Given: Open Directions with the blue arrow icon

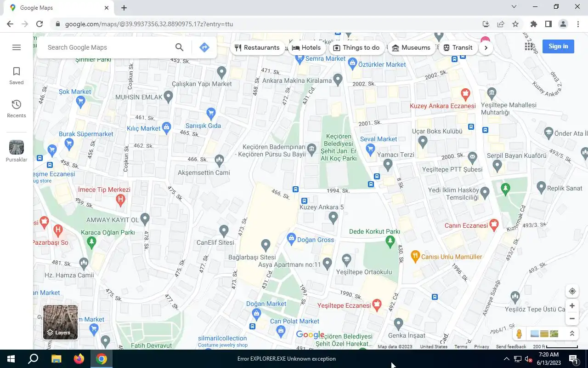Looking at the screenshot, I should point(204,47).
